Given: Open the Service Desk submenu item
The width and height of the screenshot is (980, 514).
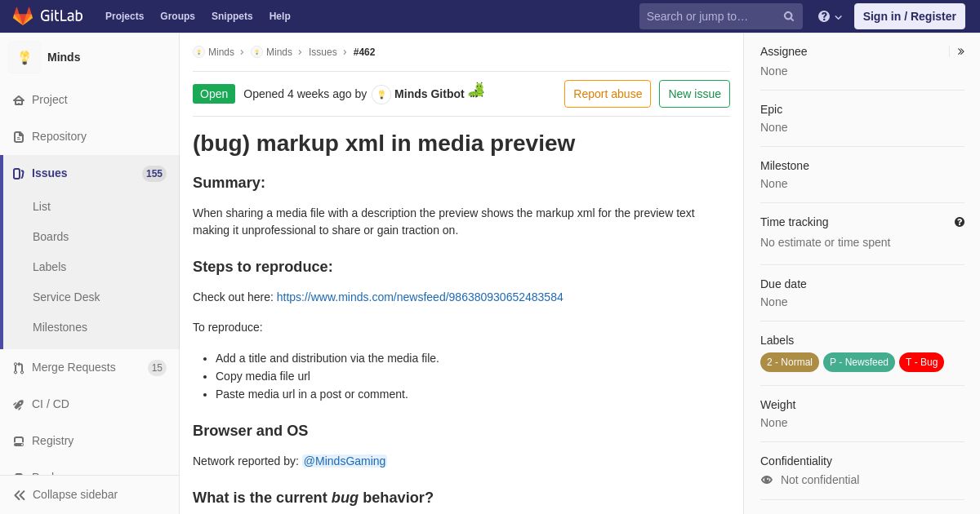Looking at the screenshot, I should coord(66,297).
